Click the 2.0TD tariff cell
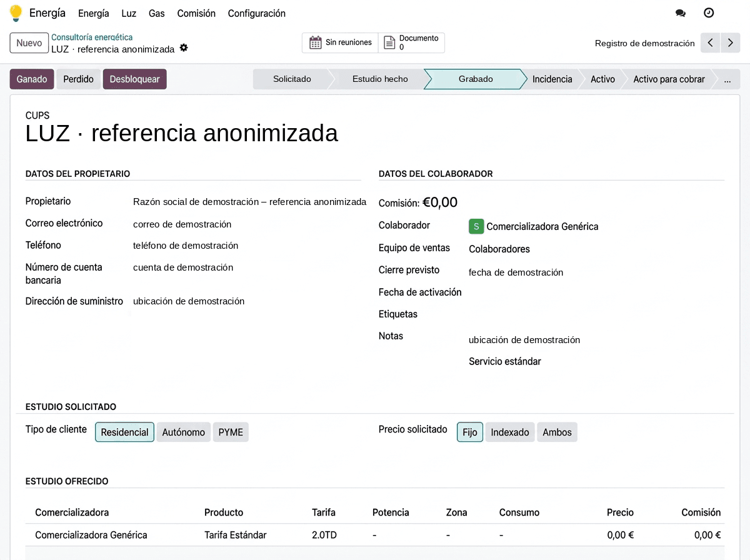 click(x=324, y=535)
